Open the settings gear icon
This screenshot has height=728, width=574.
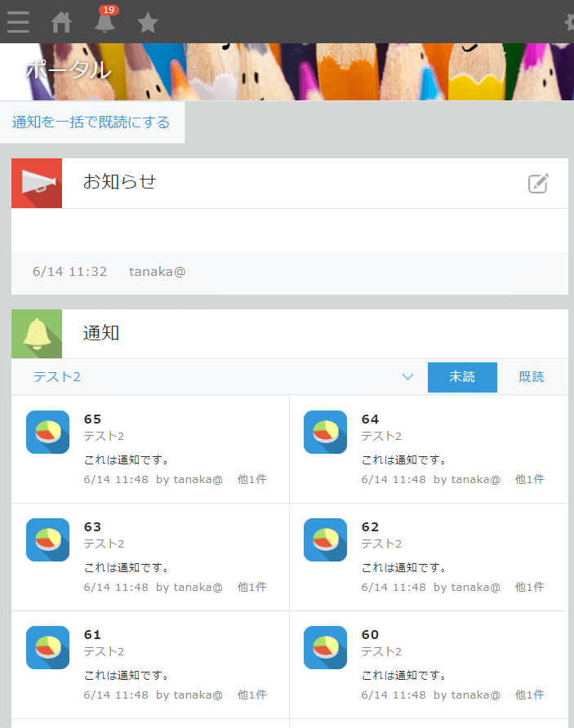(569, 22)
